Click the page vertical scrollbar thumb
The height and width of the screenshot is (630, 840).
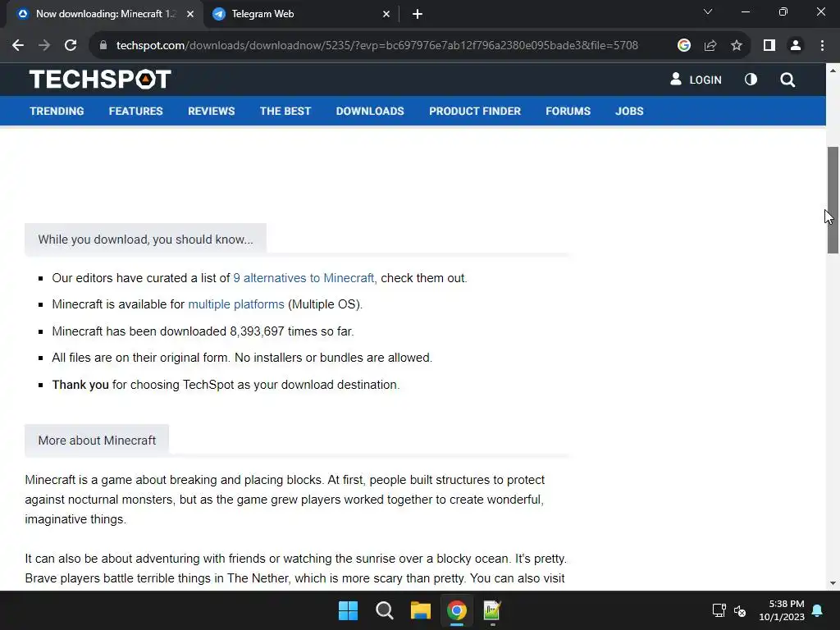point(833,200)
